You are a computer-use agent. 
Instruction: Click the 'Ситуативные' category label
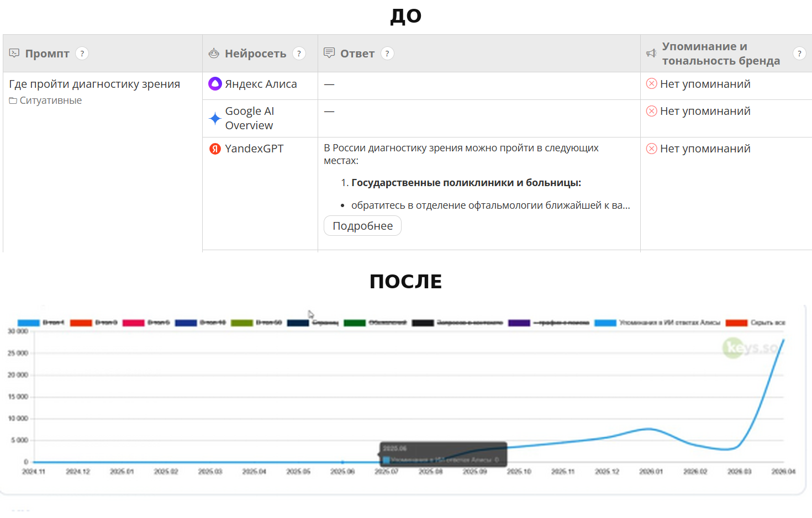51,101
